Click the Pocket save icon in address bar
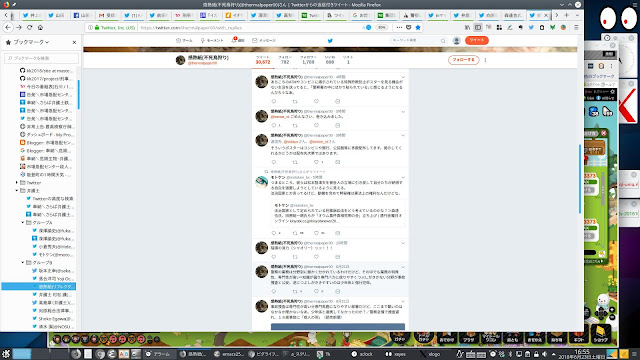The width and height of the screenshot is (640, 360). click(409, 27)
